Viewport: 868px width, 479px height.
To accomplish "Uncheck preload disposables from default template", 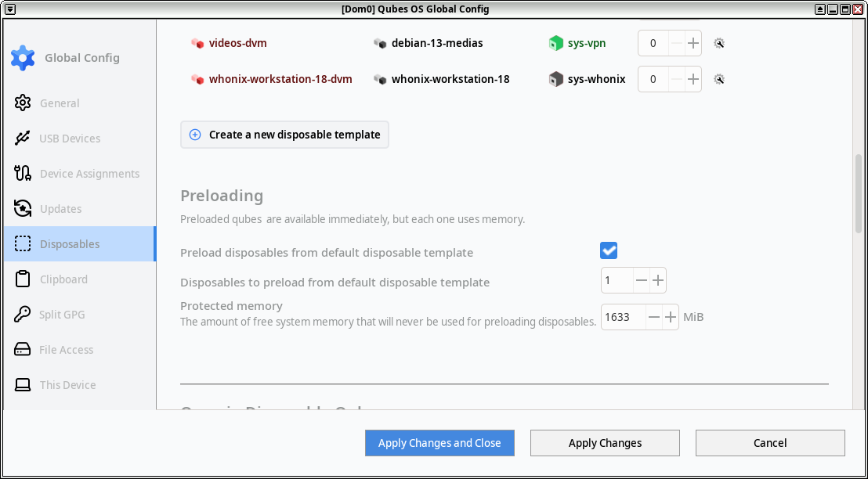I will pos(609,250).
